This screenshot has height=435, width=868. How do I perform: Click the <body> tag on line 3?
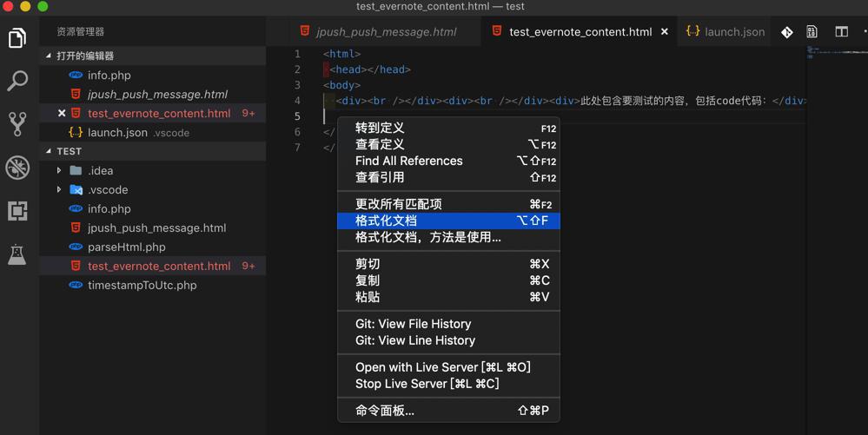coord(342,85)
